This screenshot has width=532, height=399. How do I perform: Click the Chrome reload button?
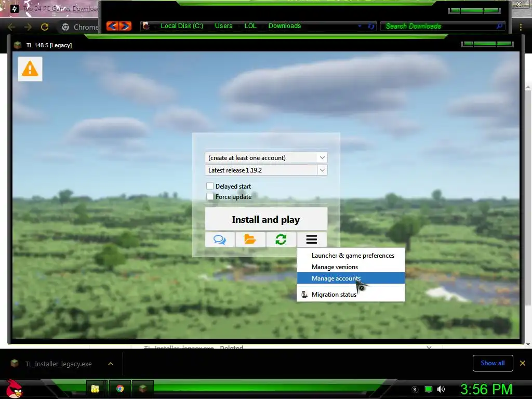click(45, 27)
